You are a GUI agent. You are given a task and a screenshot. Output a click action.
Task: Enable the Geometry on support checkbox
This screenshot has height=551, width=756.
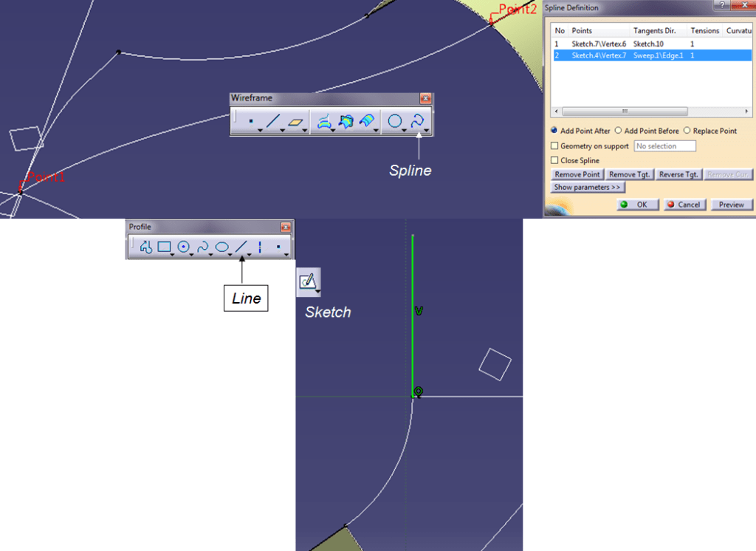[x=554, y=146]
